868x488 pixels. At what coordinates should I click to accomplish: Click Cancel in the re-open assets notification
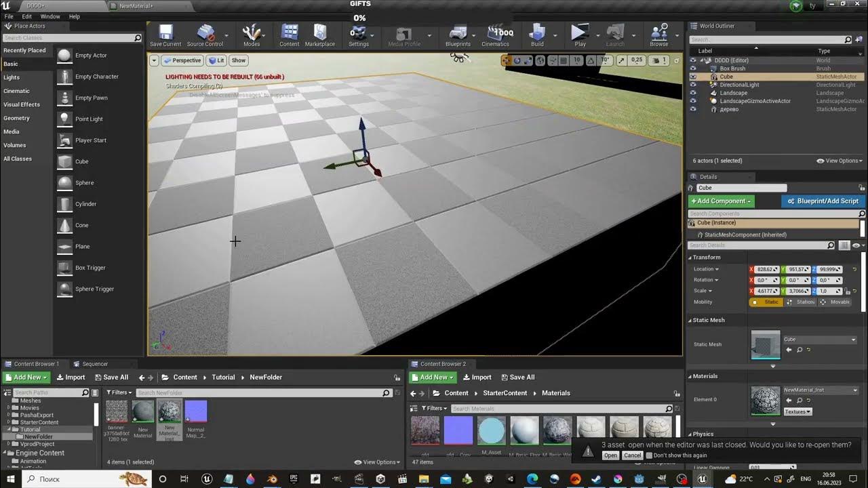[632, 455]
